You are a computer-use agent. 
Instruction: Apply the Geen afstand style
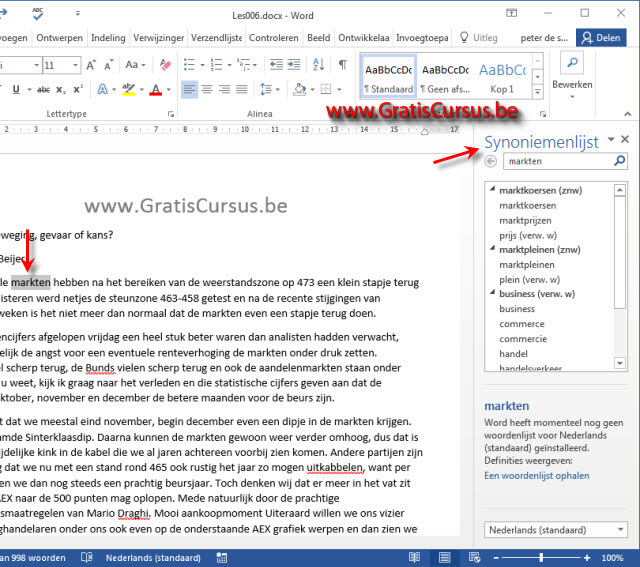(445, 77)
